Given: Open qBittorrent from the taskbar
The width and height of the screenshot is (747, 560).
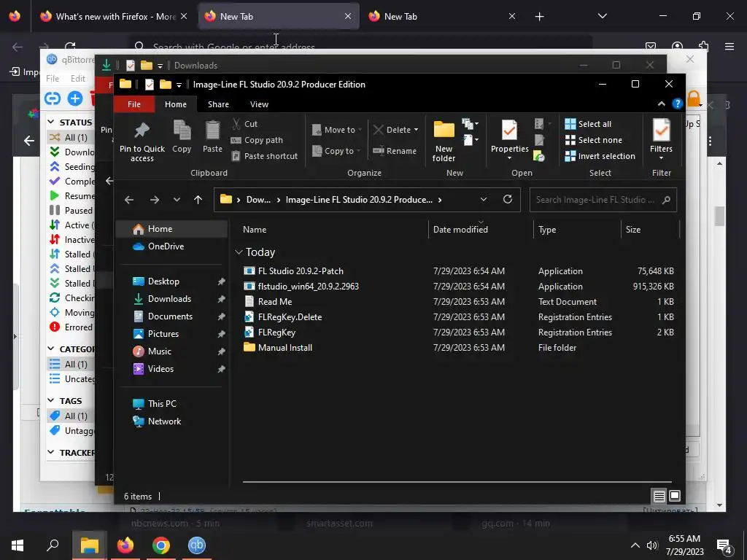Looking at the screenshot, I should coord(197,545).
